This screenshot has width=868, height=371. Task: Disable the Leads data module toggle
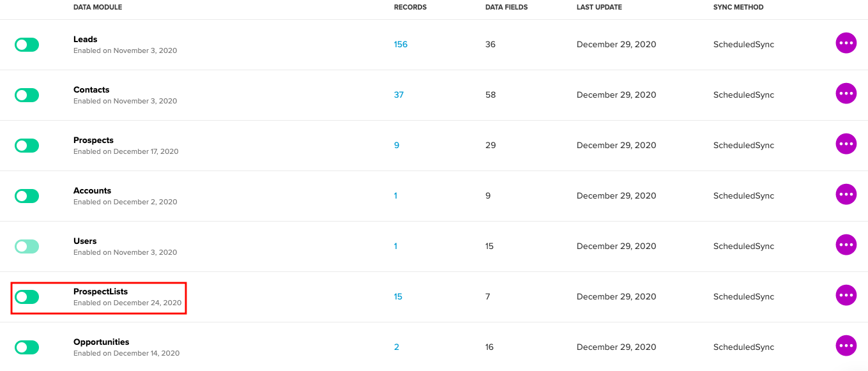27,45
